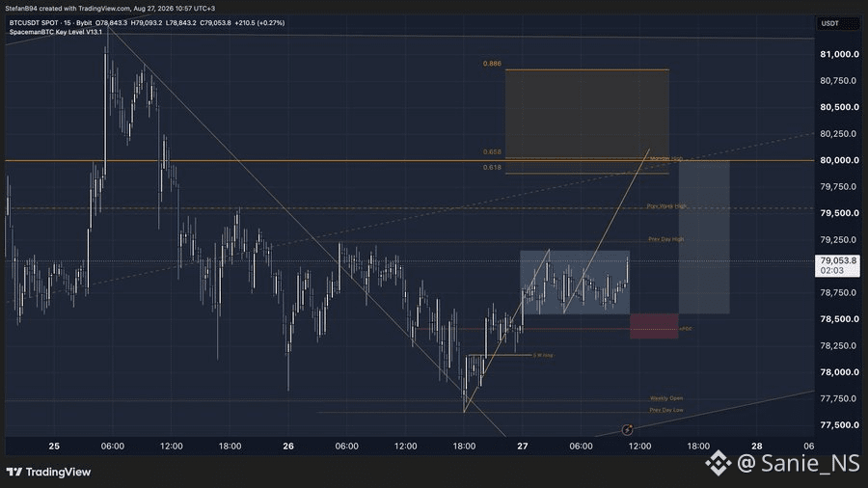This screenshot has height=488, width=868.
Task: Click the nPOC level label
Action: [x=686, y=329]
